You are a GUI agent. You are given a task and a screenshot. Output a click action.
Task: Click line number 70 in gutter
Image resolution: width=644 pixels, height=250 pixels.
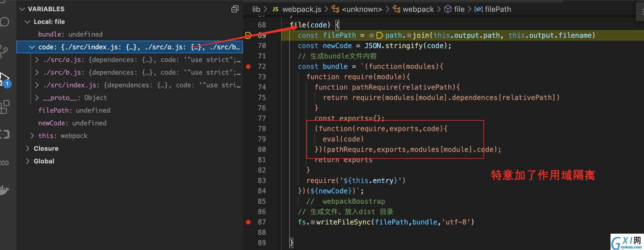[x=262, y=46]
